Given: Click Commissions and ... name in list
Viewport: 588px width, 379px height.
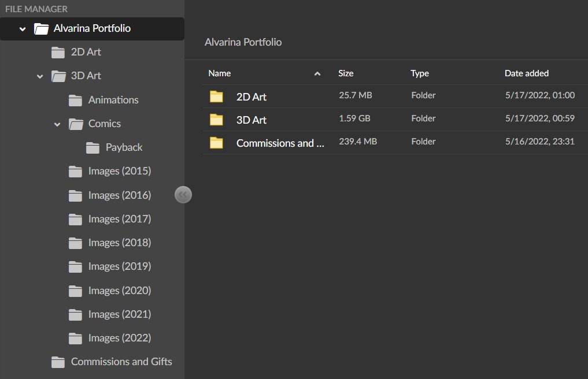Looking at the screenshot, I should [280, 143].
